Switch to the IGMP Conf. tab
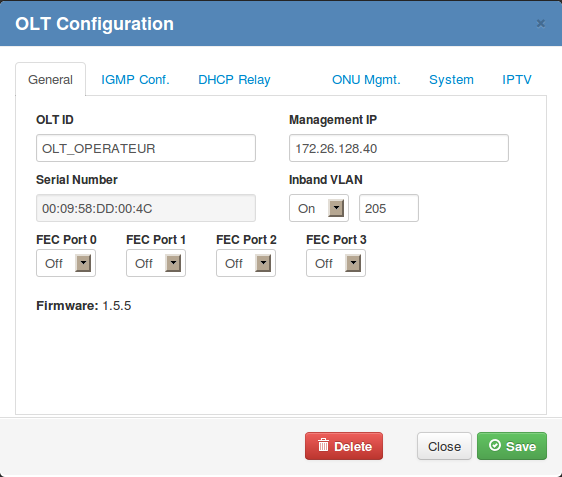Image resolution: width=562 pixels, height=477 pixels. 135,80
